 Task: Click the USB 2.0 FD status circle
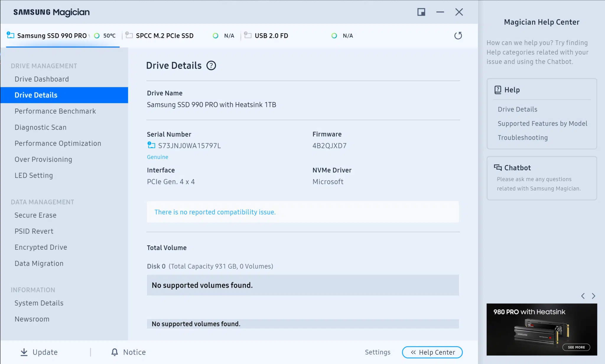[334, 36]
